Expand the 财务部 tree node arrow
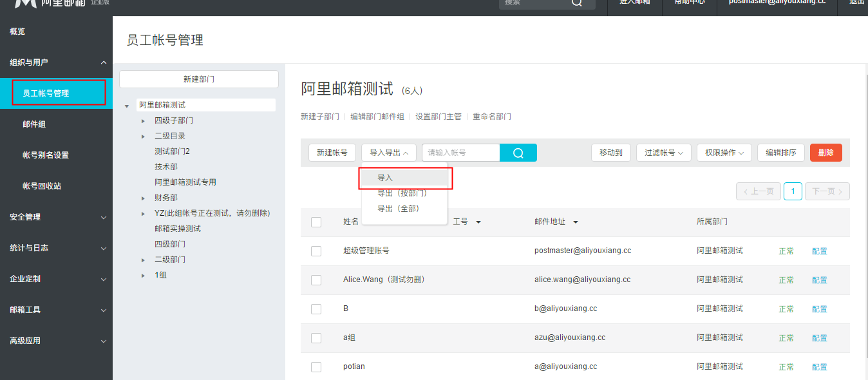Screen dimensions: 868x380 click(143, 198)
